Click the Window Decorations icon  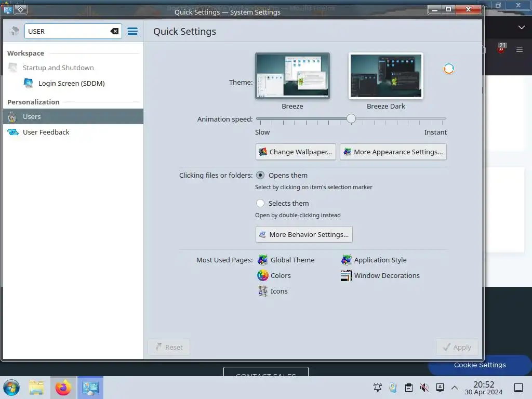click(x=347, y=275)
